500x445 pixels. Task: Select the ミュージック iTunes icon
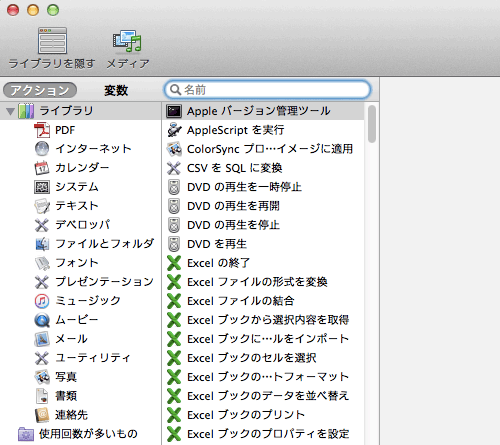(42, 301)
